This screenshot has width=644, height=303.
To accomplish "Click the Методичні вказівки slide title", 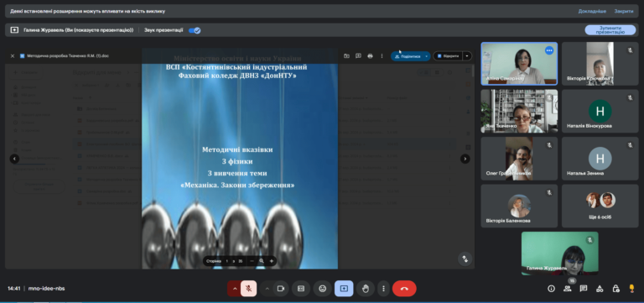I will pyautogui.click(x=237, y=149).
